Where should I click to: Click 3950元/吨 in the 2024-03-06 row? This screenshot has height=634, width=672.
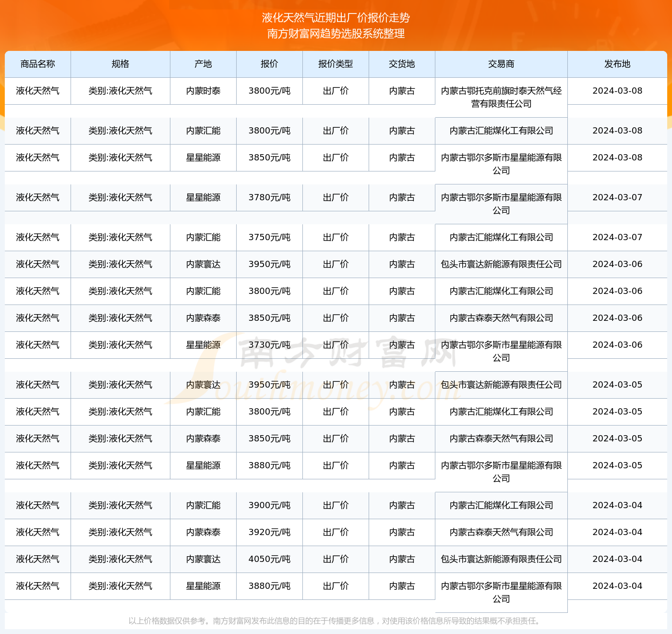pyautogui.click(x=270, y=264)
